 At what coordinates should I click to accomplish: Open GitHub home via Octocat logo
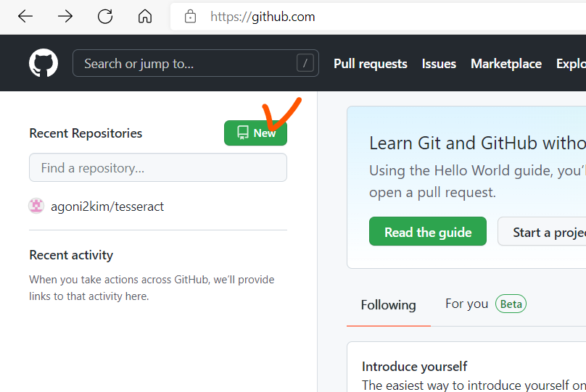tap(44, 63)
